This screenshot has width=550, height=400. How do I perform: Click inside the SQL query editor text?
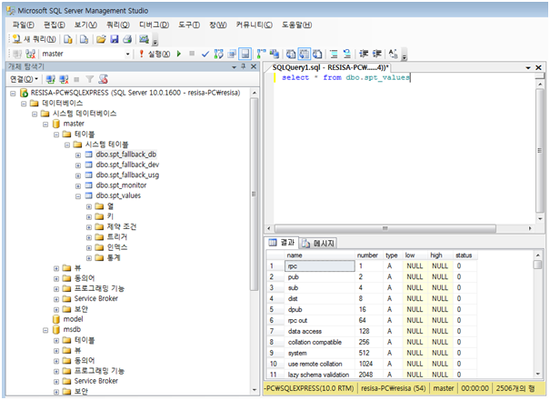point(346,78)
